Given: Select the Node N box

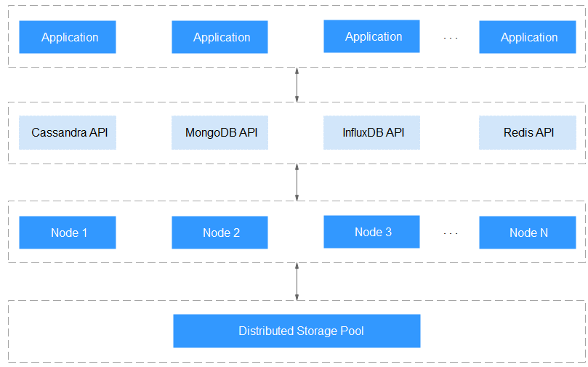Looking at the screenshot, I should [528, 233].
